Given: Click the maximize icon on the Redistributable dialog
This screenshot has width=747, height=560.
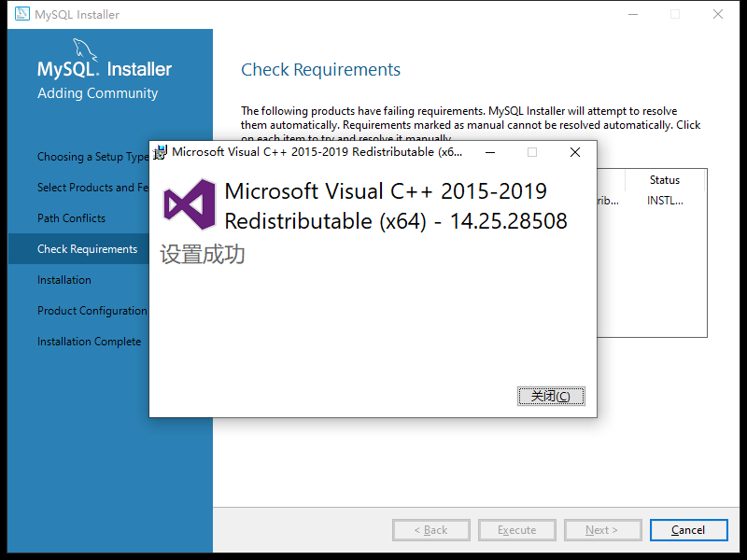Looking at the screenshot, I should coord(532,151).
